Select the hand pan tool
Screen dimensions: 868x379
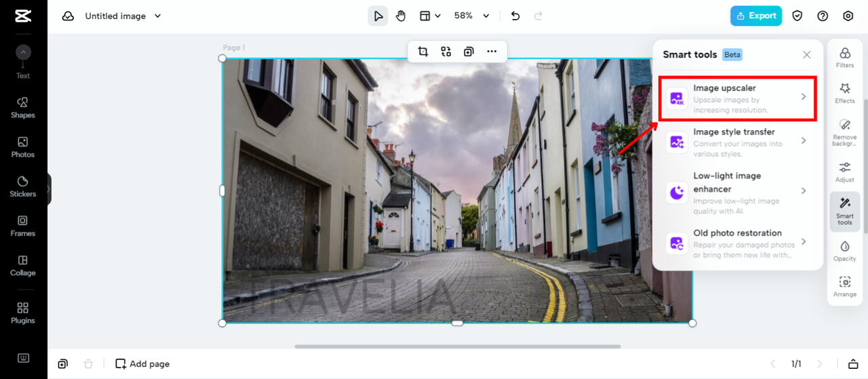point(401,16)
